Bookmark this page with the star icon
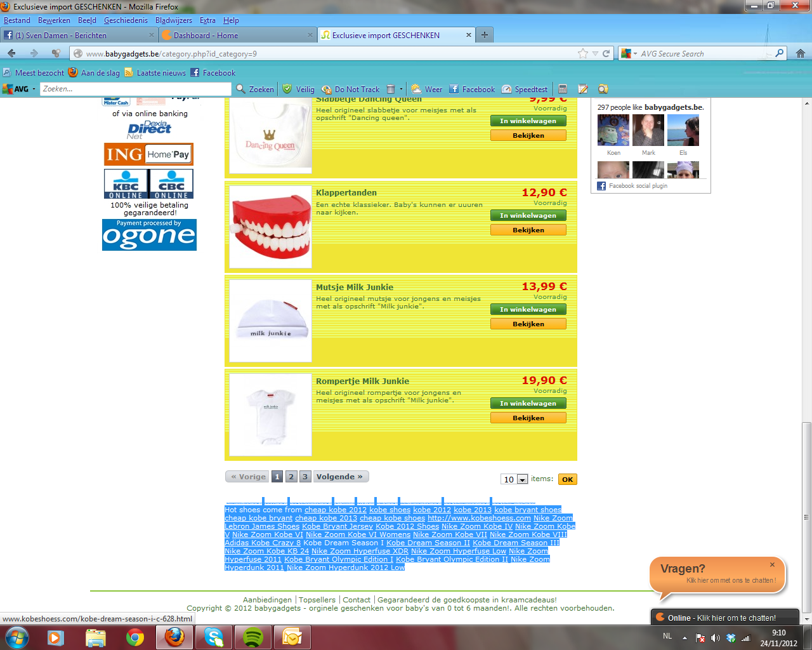 click(583, 54)
